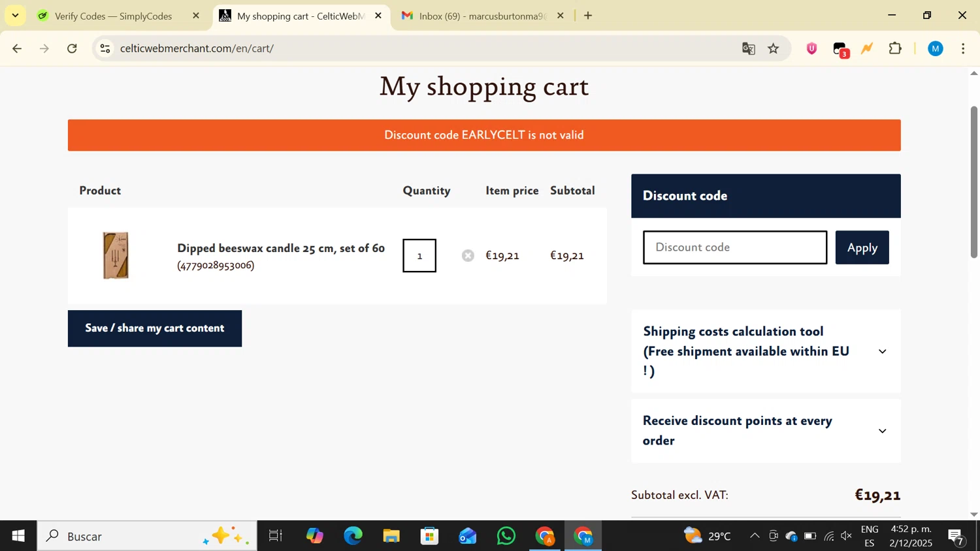Open the orange pencil extension icon

tap(868, 48)
